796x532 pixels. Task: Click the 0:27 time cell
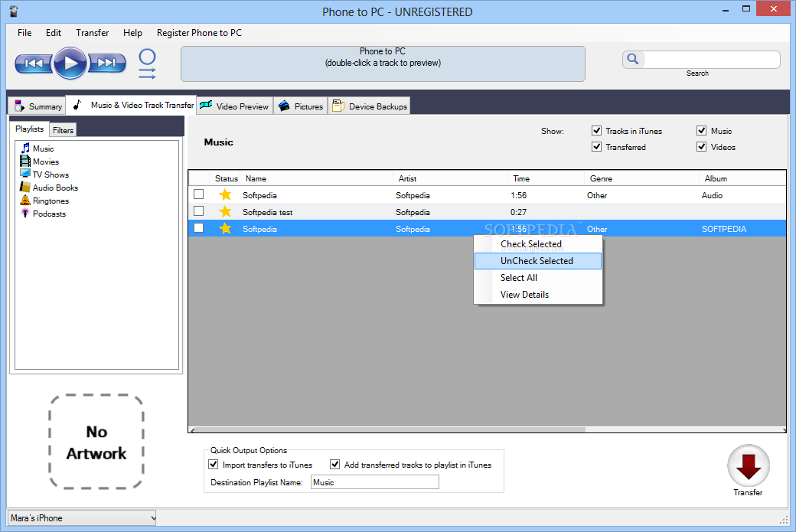click(x=518, y=212)
